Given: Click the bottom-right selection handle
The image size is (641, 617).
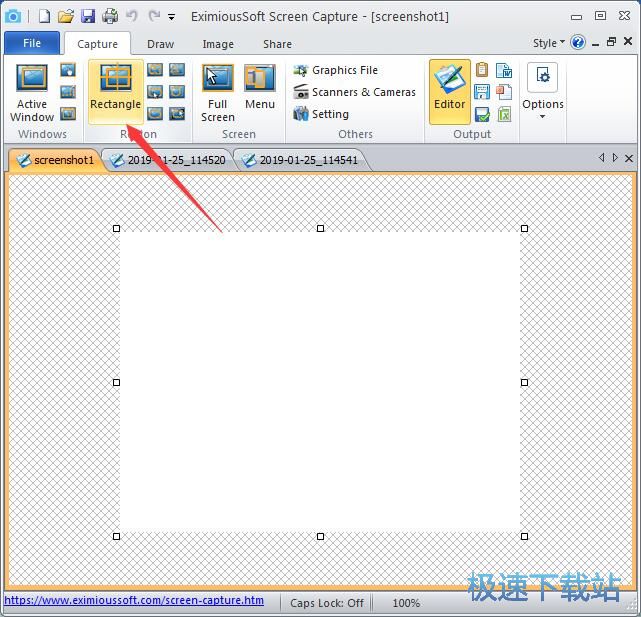Looking at the screenshot, I should [x=524, y=536].
